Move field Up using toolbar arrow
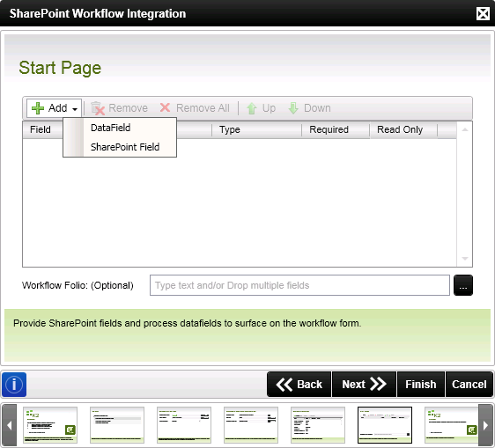The image size is (495, 448). pyautogui.click(x=261, y=108)
